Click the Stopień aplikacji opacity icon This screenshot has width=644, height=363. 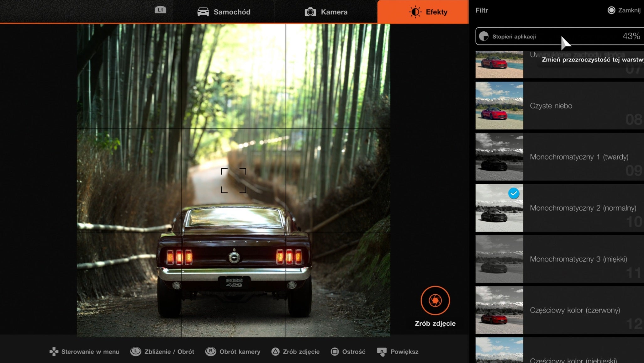484,36
